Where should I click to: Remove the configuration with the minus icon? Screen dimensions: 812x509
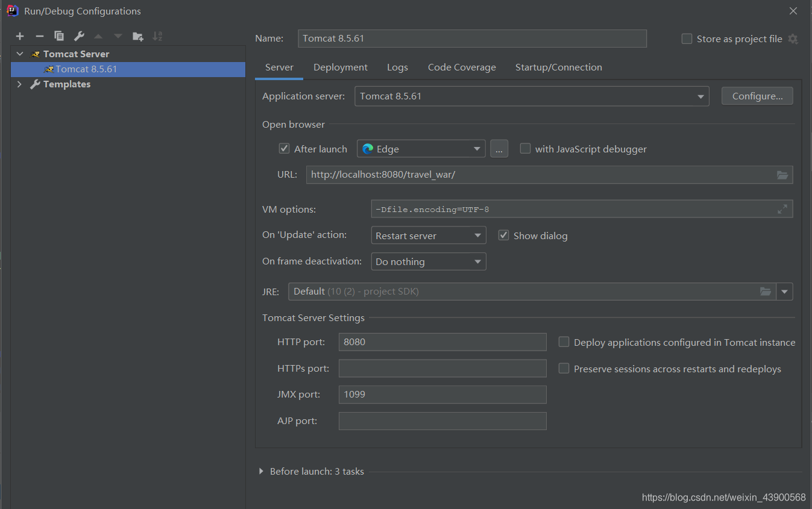pos(40,36)
